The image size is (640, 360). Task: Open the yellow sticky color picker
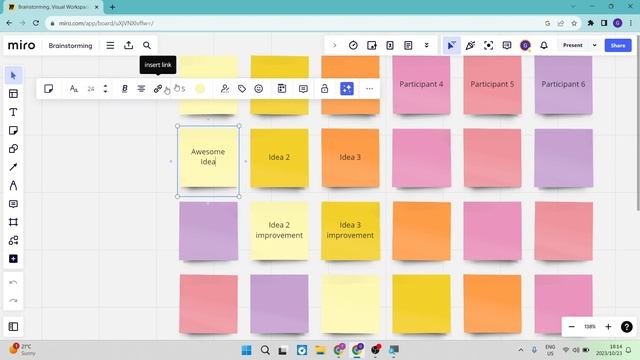(200, 89)
